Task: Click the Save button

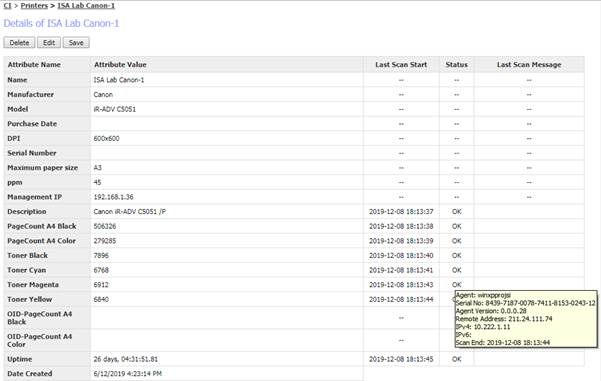Action: click(x=76, y=43)
